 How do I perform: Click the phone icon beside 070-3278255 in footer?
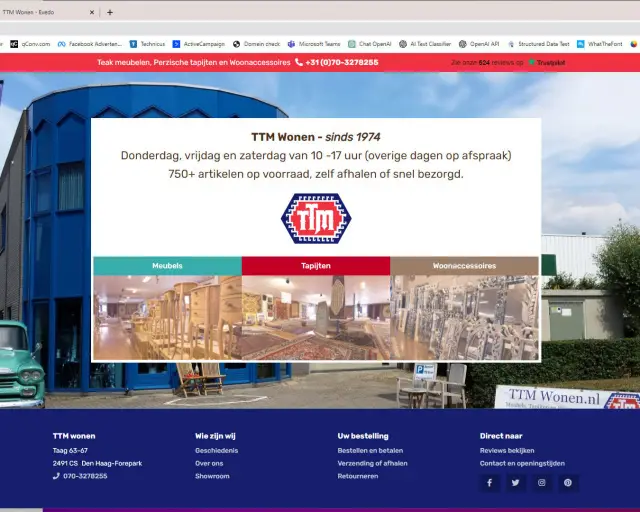point(56,476)
